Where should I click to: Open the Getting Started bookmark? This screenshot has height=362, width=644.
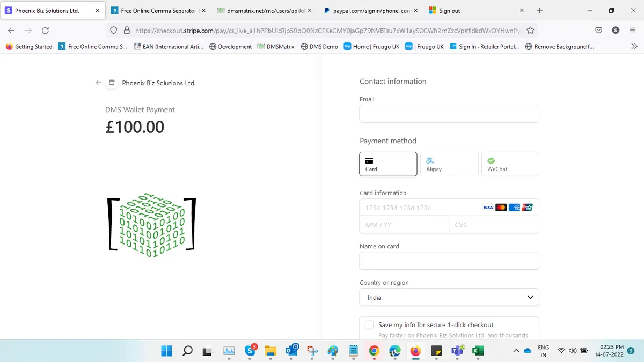click(29, 47)
